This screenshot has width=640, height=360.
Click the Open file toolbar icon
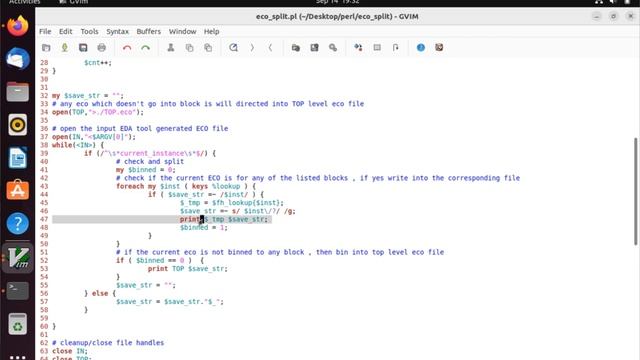pos(46,48)
